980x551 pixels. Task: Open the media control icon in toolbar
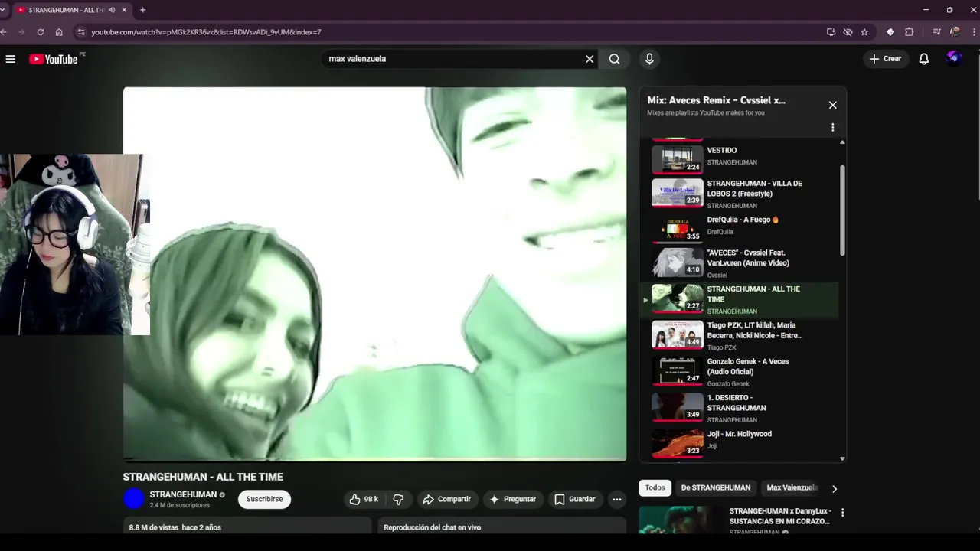(x=936, y=32)
